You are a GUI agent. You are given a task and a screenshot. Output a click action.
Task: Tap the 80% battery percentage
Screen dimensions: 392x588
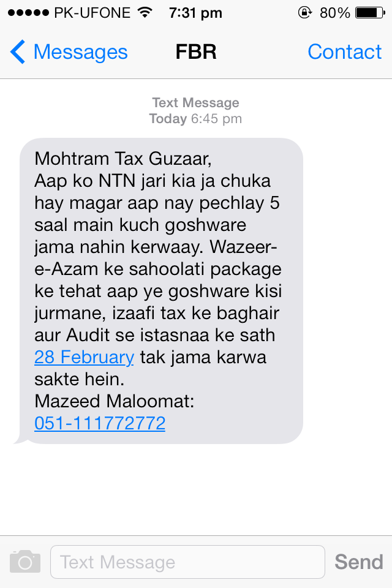(x=334, y=13)
